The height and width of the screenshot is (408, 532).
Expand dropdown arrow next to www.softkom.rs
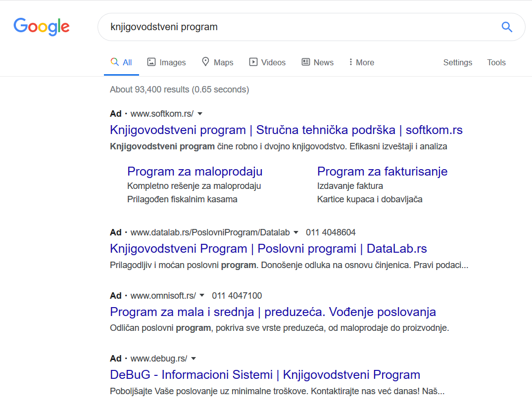pyautogui.click(x=200, y=114)
